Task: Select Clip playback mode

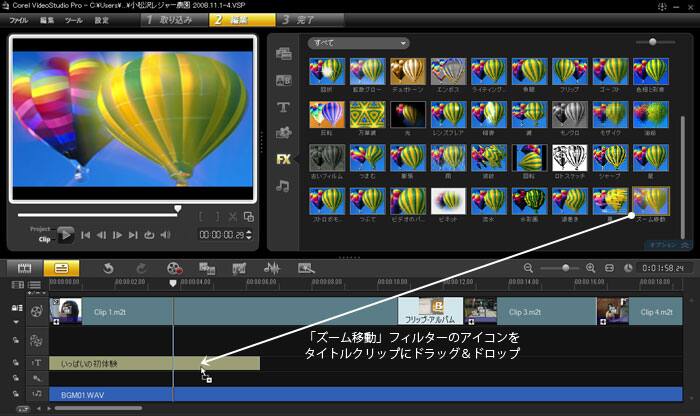Action: tap(45, 239)
